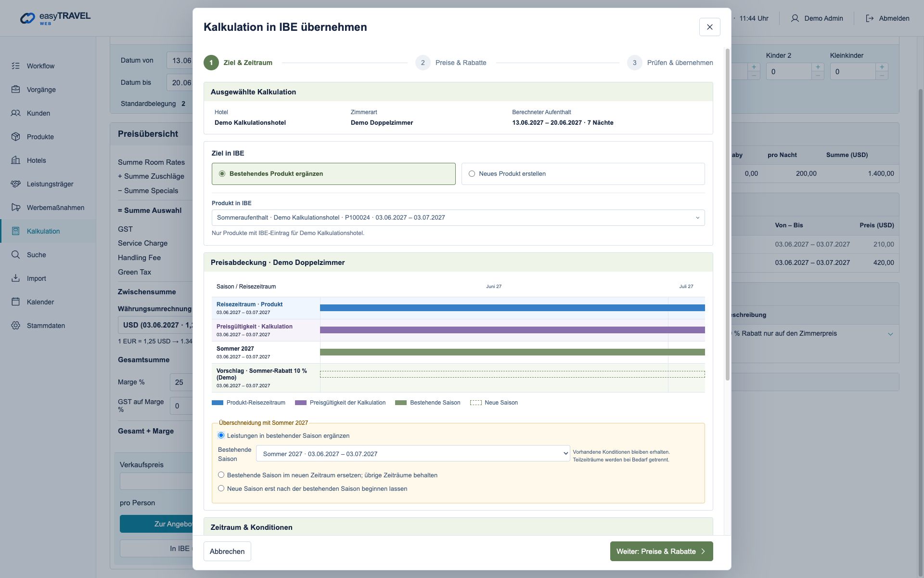Open the Bestehende Saison dropdown
Image resolution: width=924 pixels, height=578 pixels.
click(x=413, y=454)
